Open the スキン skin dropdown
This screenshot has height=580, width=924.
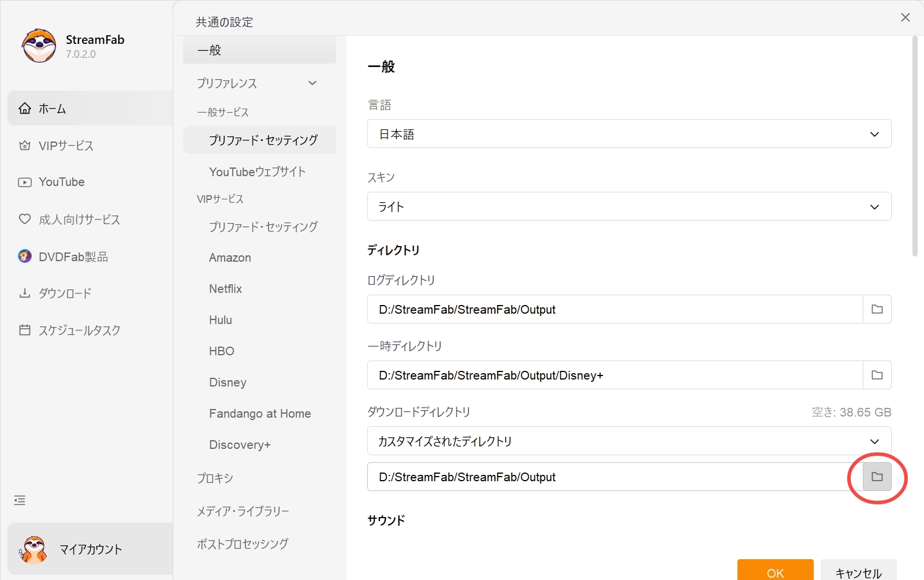629,206
